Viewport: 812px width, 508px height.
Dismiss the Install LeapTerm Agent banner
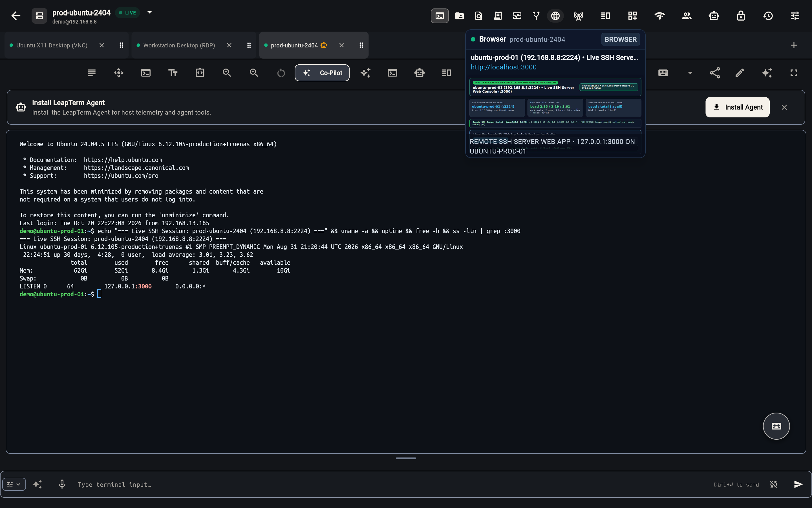point(784,107)
